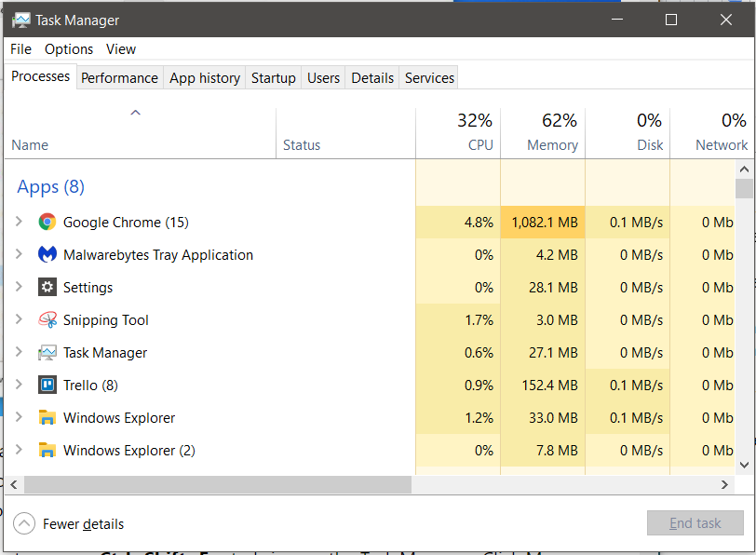756x555 pixels.
Task: Expand the Trello (8) process group
Action: pyautogui.click(x=19, y=385)
